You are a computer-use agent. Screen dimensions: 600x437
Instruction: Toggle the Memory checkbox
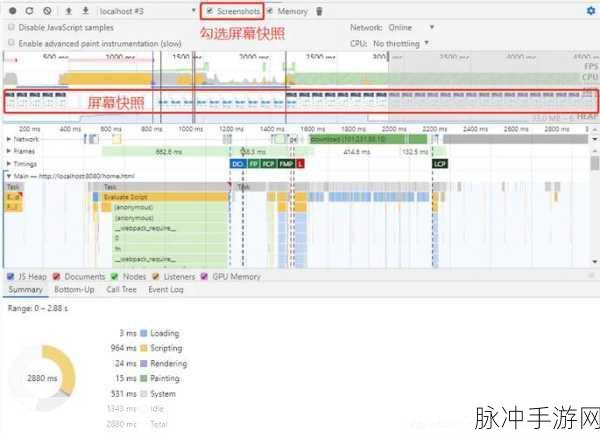click(x=270, y=11)
